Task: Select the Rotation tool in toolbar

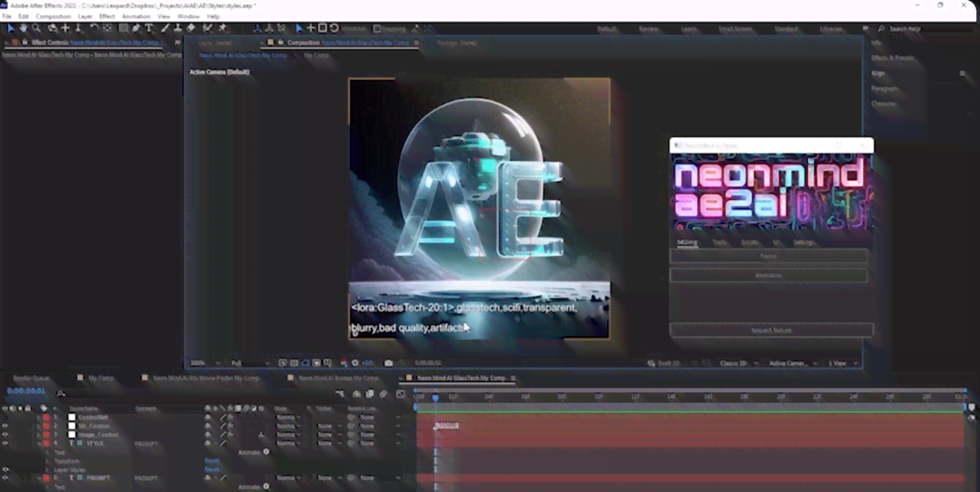Action: [x=94, y=28]
